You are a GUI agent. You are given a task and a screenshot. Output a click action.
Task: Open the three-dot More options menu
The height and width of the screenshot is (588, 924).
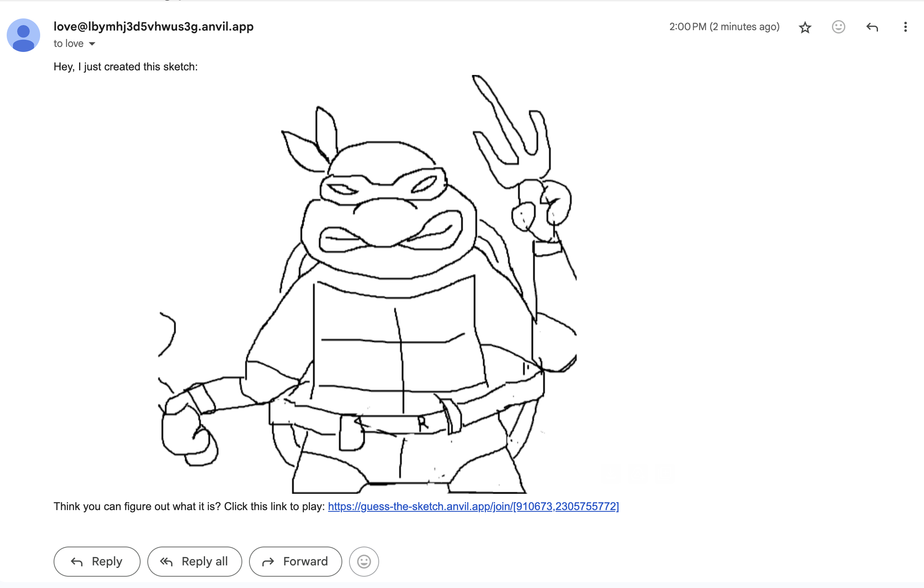(905, 27)
